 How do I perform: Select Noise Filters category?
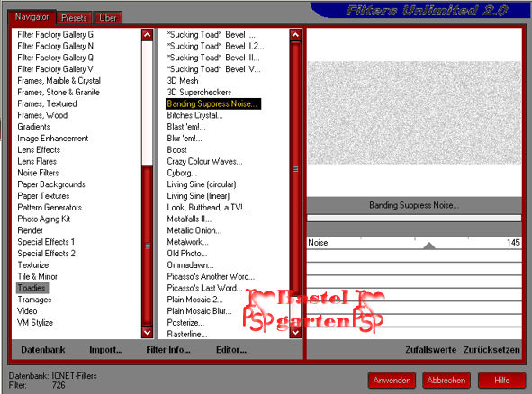click(38, 173)
